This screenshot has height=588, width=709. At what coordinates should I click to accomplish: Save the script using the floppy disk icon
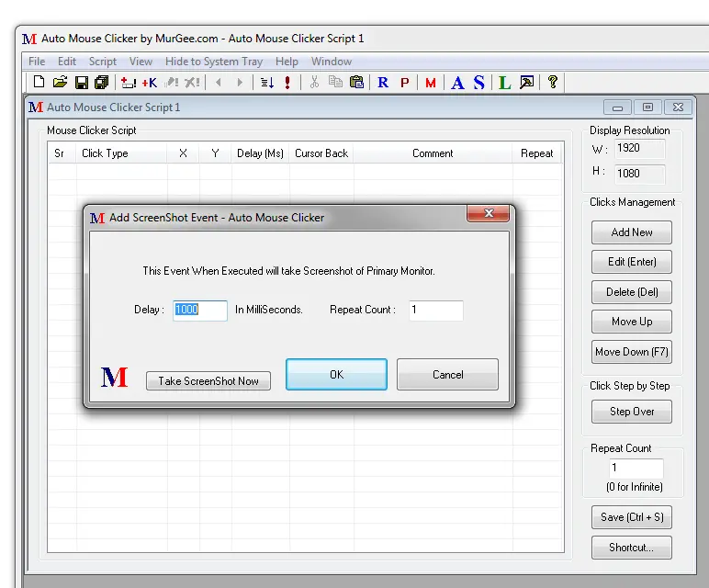click(x=82, y=83)
